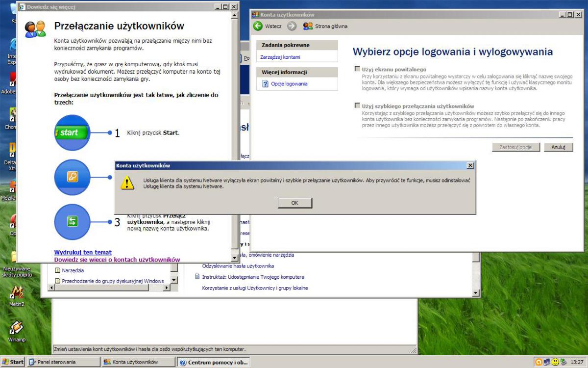Click the users icon in Konta użytkowników title bar
The image size is (588, 368).
point(255,15)
